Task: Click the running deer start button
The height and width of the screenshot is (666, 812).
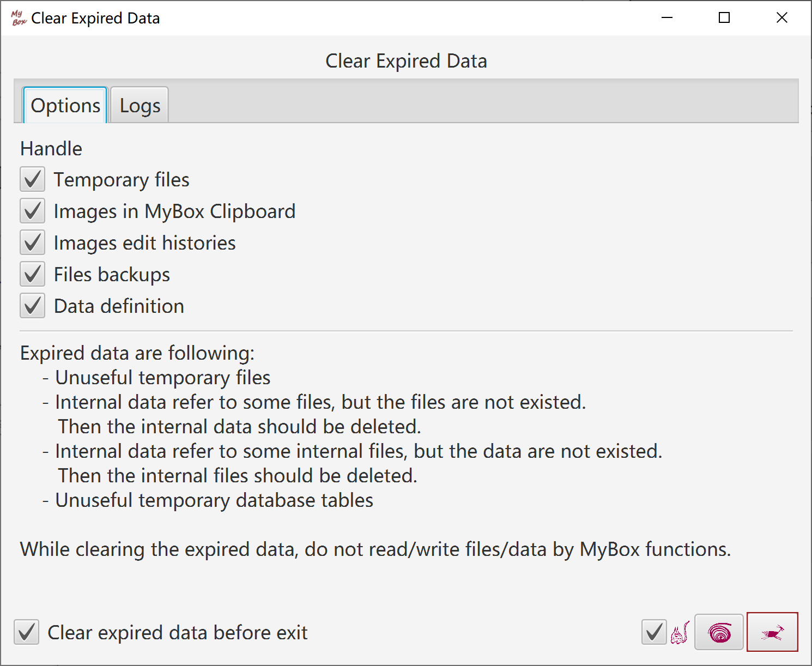Action: [x=772, y=632]
